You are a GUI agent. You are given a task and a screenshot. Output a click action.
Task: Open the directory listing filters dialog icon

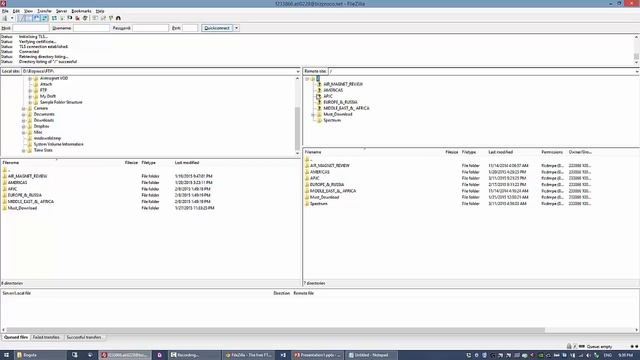95,18
